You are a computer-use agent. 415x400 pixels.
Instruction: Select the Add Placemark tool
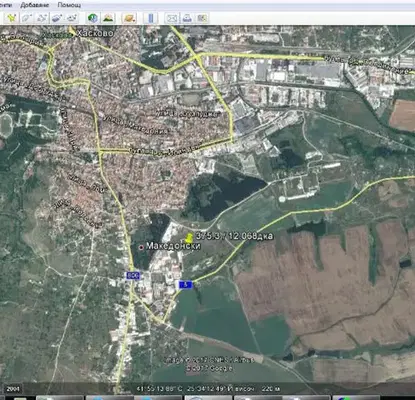12,18
